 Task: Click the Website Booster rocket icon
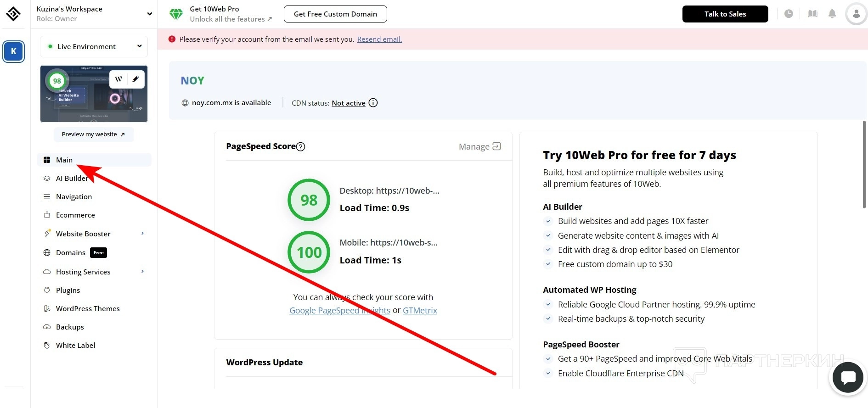47,234
